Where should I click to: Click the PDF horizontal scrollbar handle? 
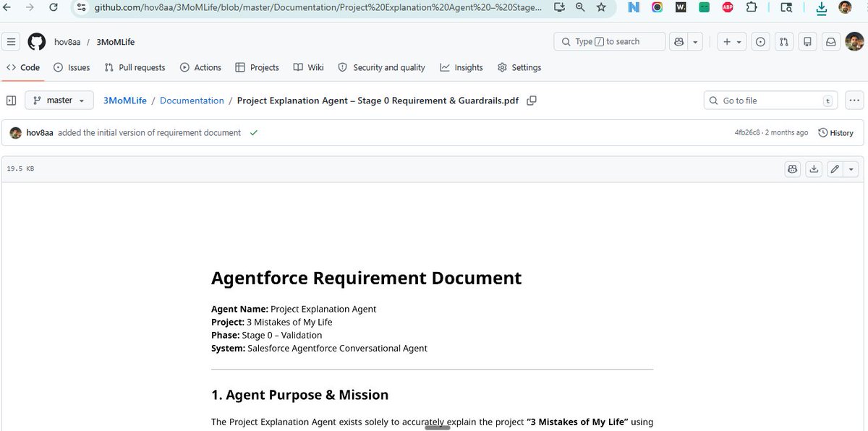(438, 427)
